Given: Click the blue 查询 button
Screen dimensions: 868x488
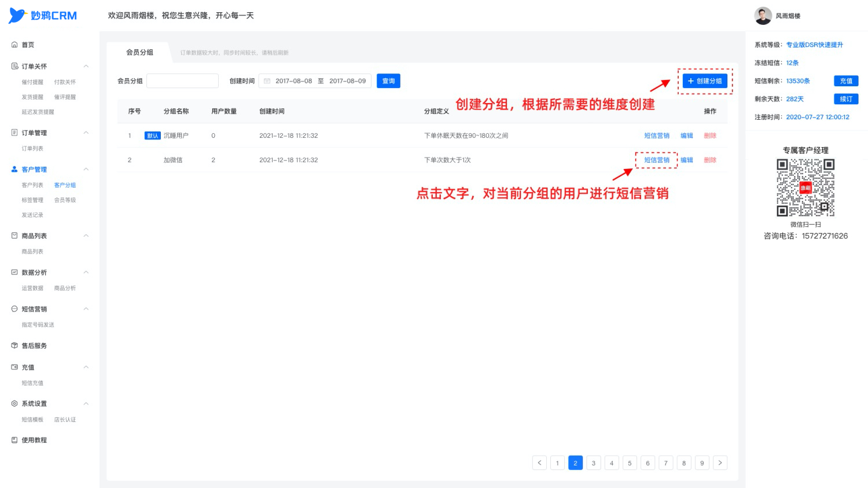Looking at the screenshot, I should pos(388,81).
